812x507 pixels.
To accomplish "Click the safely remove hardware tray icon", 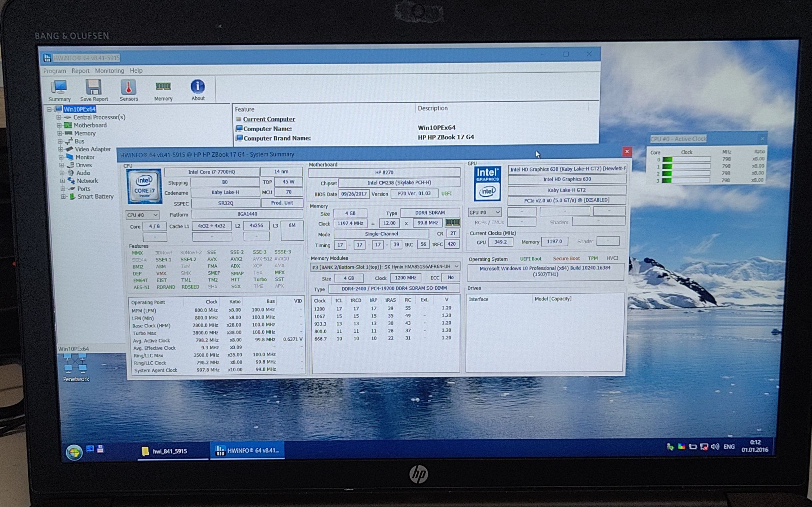I will (x=670, y=447).
